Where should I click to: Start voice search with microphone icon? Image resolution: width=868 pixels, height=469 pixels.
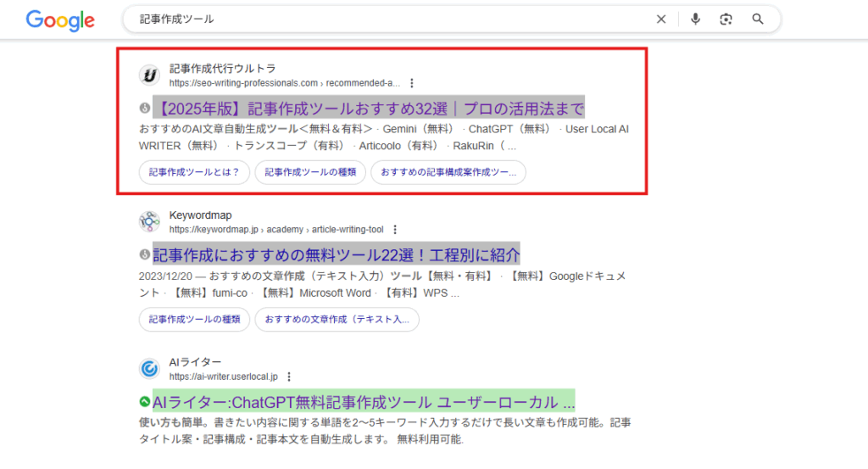[695, 20]
